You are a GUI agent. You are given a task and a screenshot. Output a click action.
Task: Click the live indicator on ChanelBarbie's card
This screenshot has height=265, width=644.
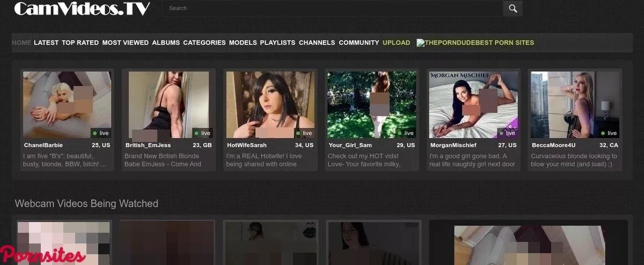coord(100,133)
